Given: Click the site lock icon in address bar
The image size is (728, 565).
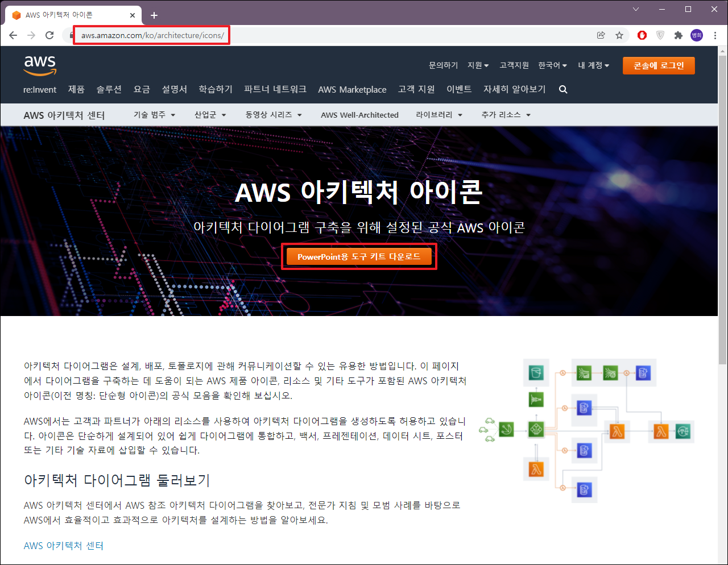Looking at the screenshot, I should 71,35.
